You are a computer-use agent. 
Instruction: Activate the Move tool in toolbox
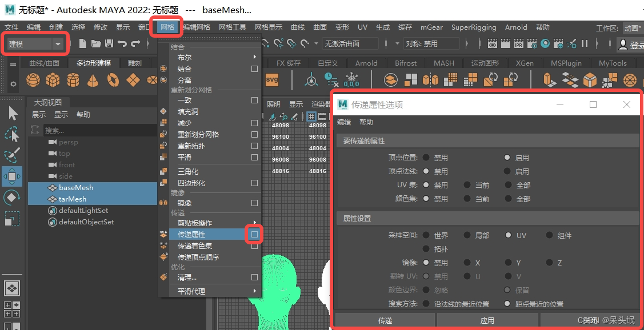[12, 176]
